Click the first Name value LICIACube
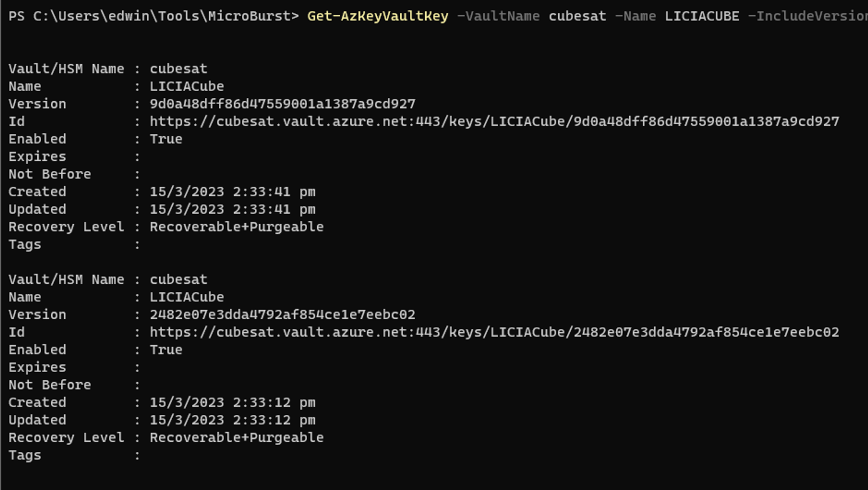This screenshot has width=868, height=490. click(187, 86)
